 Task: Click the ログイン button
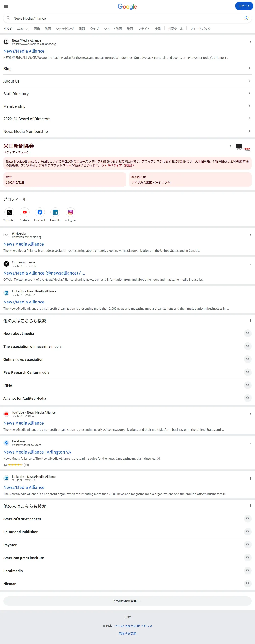[244, 6]
